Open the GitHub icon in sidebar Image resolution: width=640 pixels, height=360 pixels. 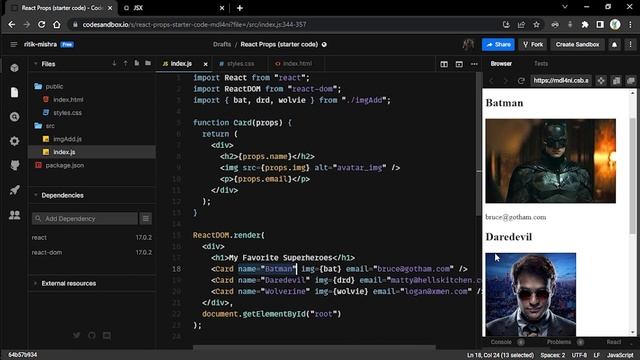[x=15, y=165]
